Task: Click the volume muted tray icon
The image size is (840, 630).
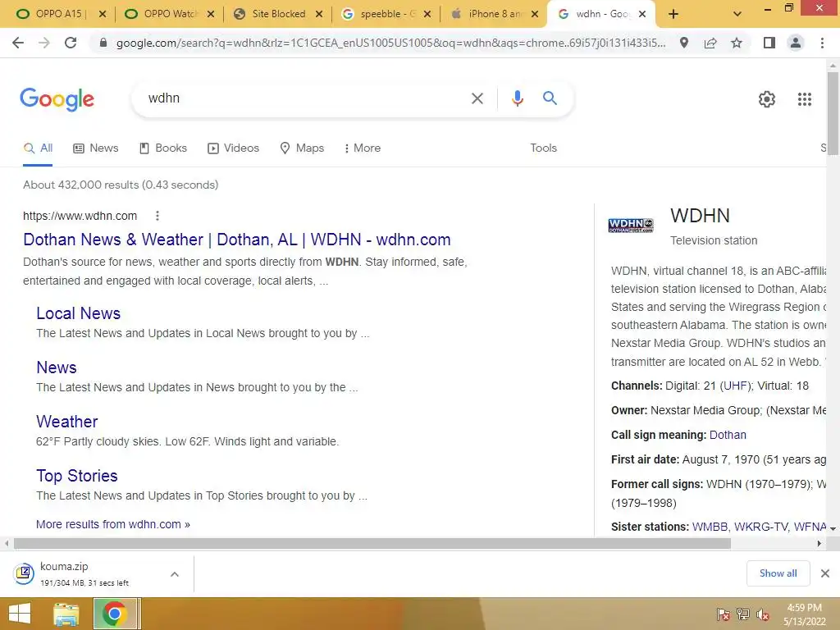Action: 763,614
